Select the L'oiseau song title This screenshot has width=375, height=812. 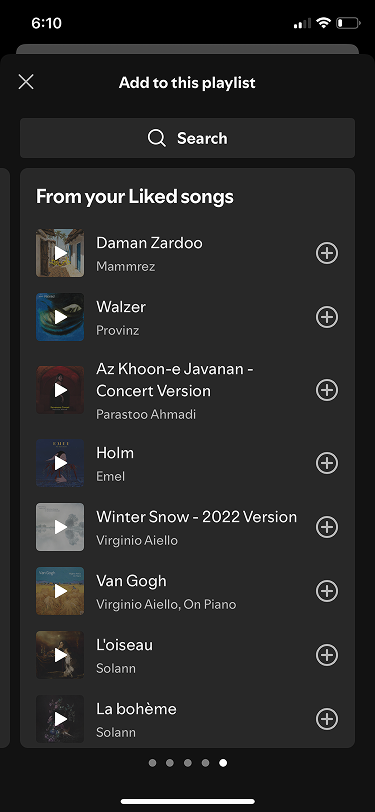tap(124, 645)
